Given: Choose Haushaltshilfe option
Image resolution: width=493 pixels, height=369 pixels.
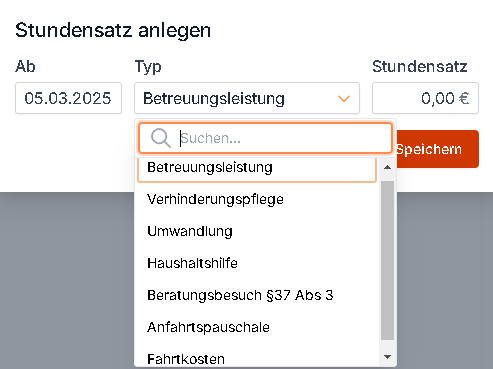Looking at the screenshot, I should click(257, 263).
